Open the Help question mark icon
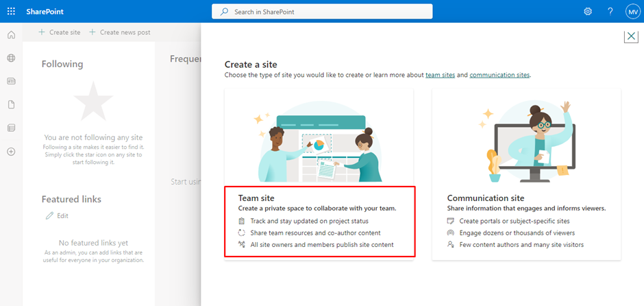644x306 pixels. (x=610, y=12)
